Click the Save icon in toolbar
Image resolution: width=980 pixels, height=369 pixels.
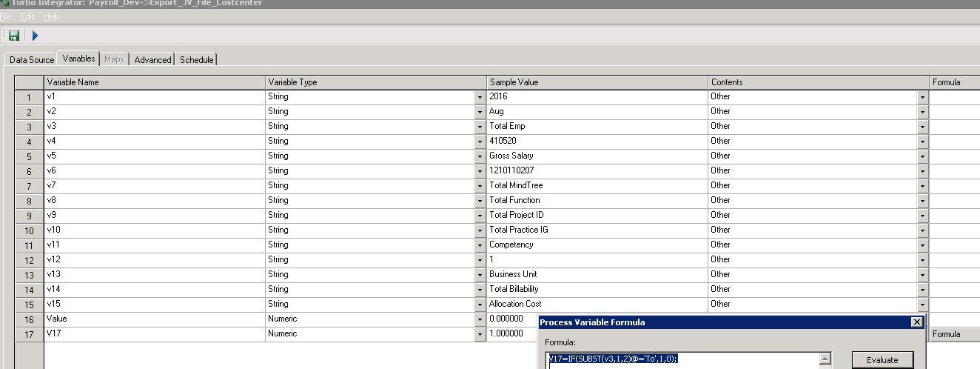coord(13,35)
